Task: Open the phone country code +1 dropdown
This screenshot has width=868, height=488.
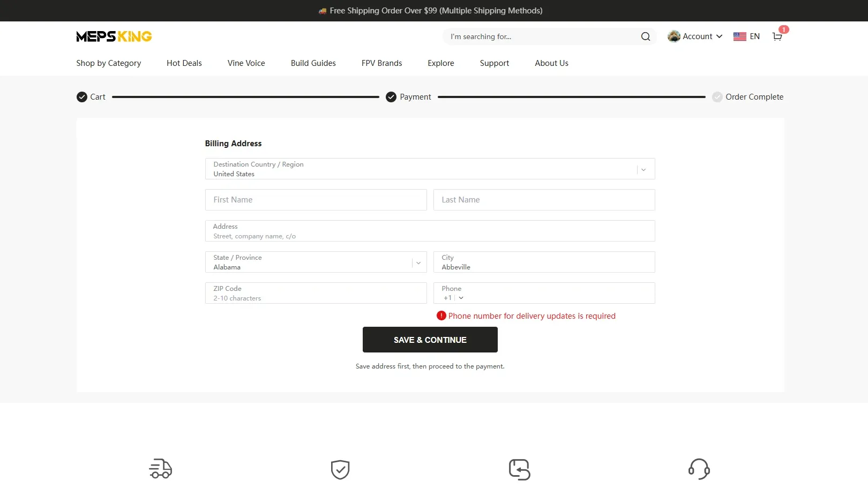Action: point(455,298)
